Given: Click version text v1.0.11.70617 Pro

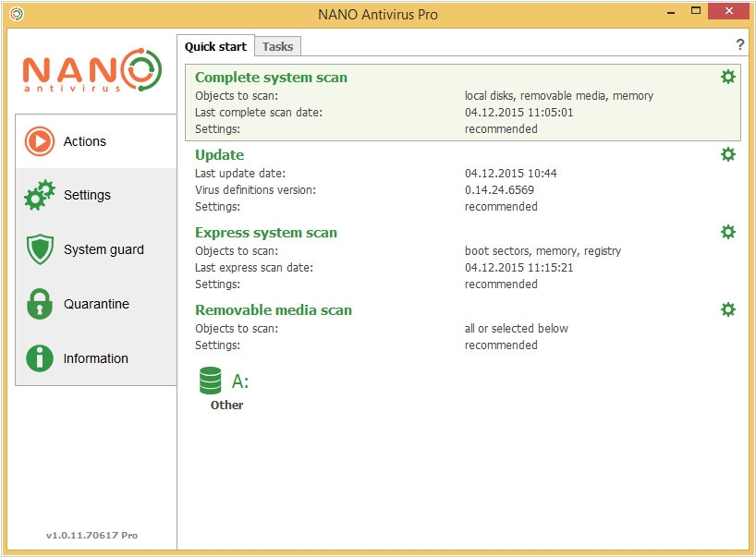Looking at the screenshot, I should (x=91, y=535).
